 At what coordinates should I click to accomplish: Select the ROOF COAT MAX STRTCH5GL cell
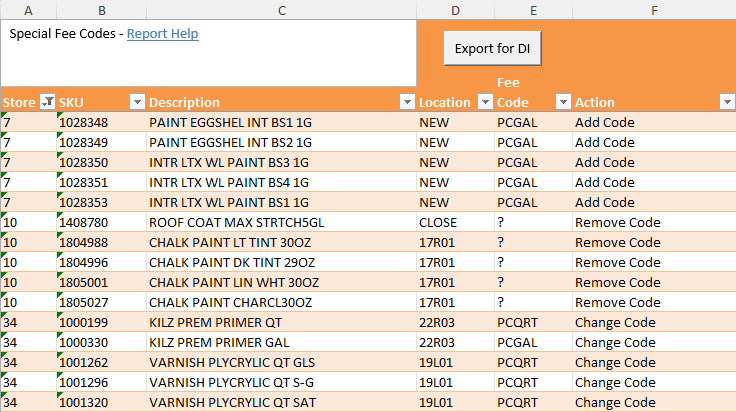(x=281, y=222)
